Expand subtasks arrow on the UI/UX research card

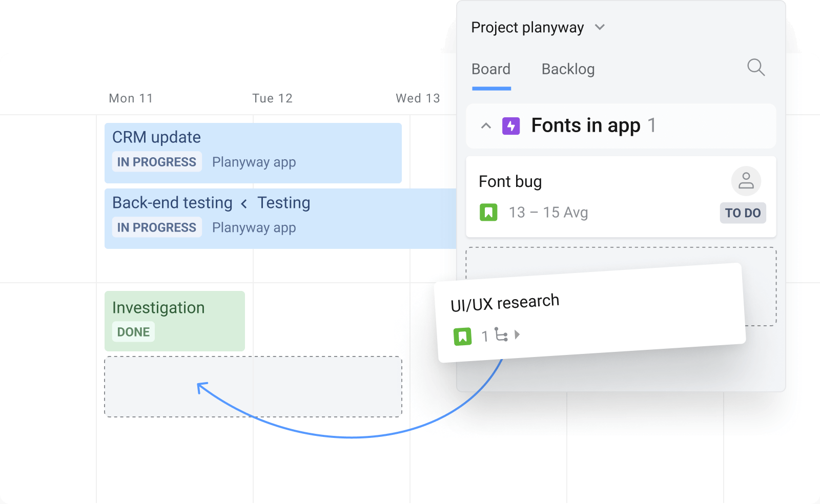click(518, 334)
